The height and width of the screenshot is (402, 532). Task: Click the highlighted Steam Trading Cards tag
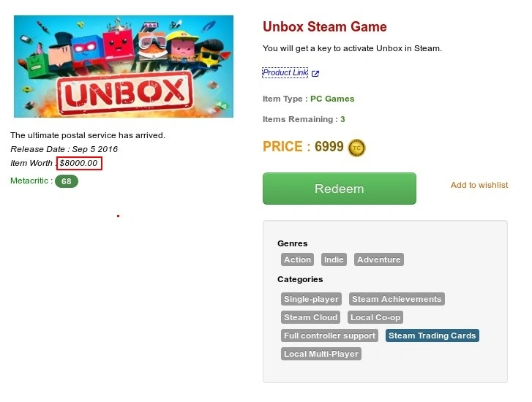click(x=432, y=335)
